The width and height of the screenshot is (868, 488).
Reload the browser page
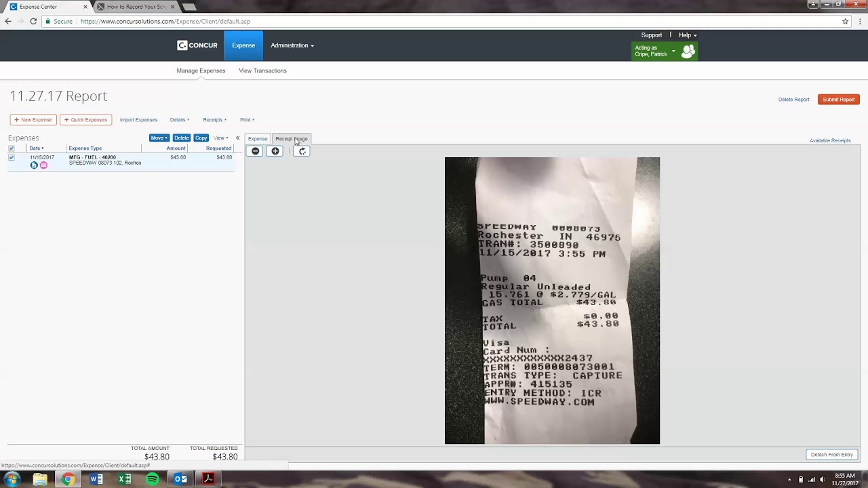coord(33,21)
